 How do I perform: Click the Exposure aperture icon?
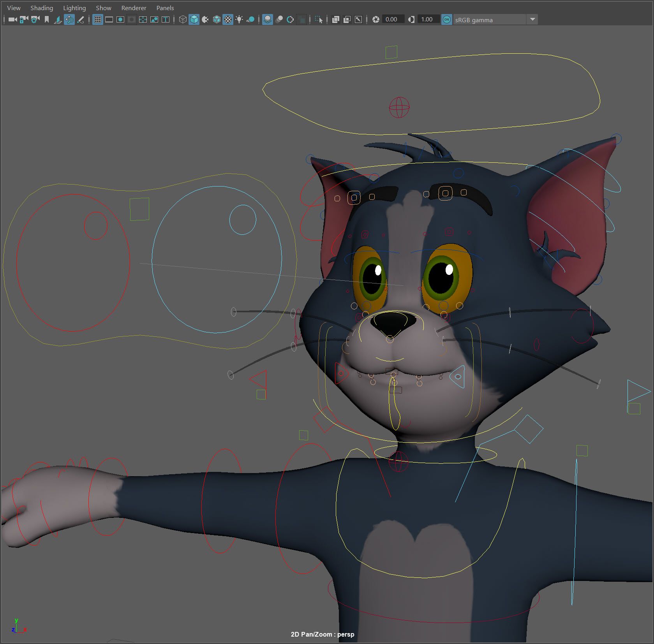[375, 19]
